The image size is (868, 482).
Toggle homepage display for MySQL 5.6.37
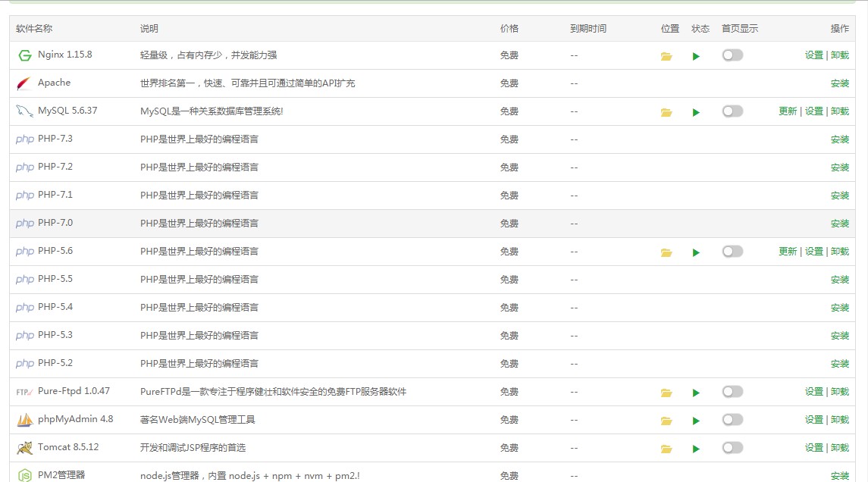[x=732, y=111]
